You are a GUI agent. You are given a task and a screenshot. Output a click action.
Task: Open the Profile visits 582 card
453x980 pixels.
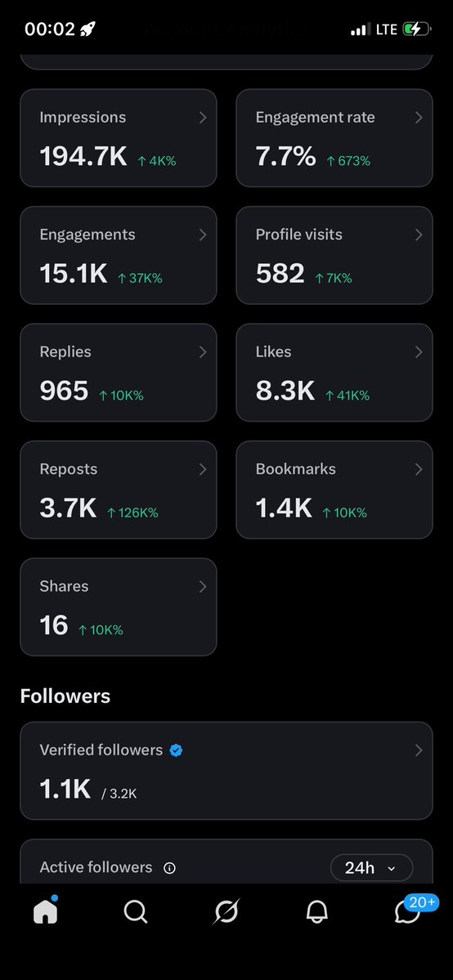click(x=334, y=255)
